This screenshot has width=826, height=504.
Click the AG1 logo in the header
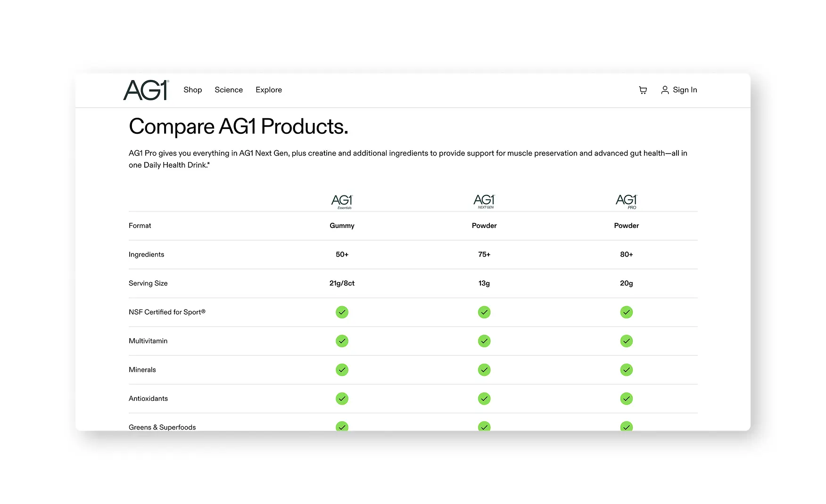tap(146, 90)
